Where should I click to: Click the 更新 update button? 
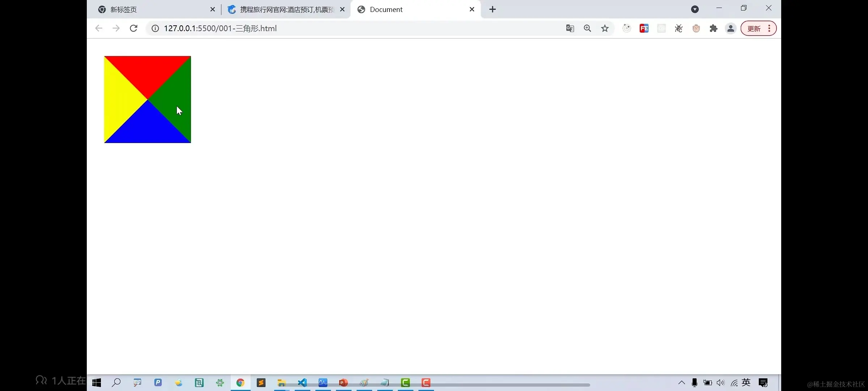click(754, 28)
